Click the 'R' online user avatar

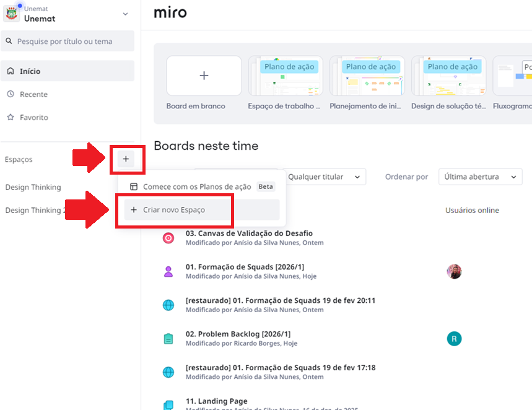(x=454, y=339)
